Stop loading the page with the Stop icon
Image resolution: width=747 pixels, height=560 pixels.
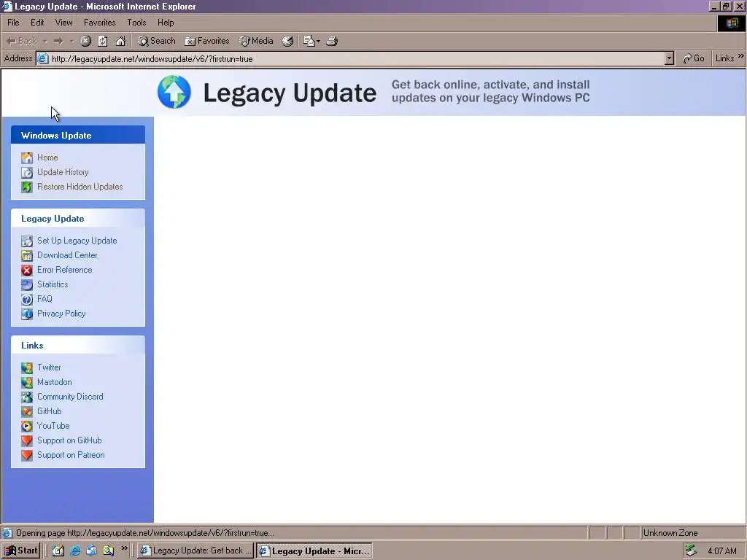click(x=86, y=41)
